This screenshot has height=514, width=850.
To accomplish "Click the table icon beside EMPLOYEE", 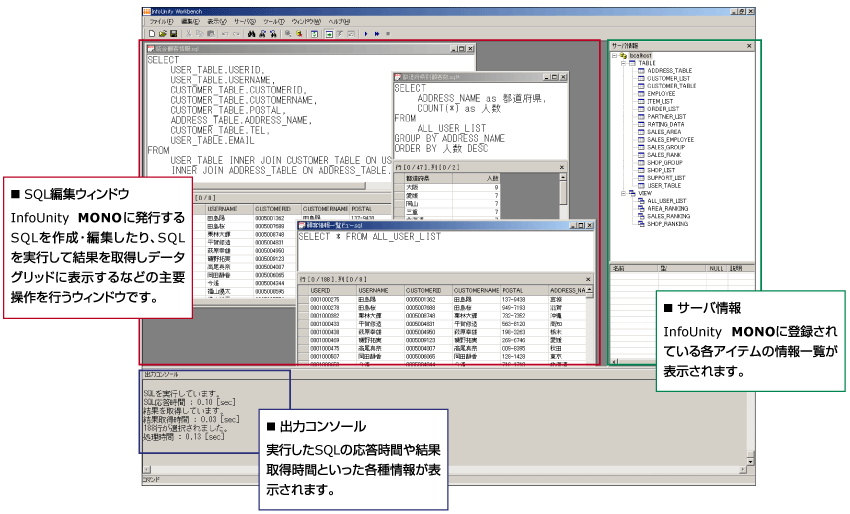I will point(641,93).
